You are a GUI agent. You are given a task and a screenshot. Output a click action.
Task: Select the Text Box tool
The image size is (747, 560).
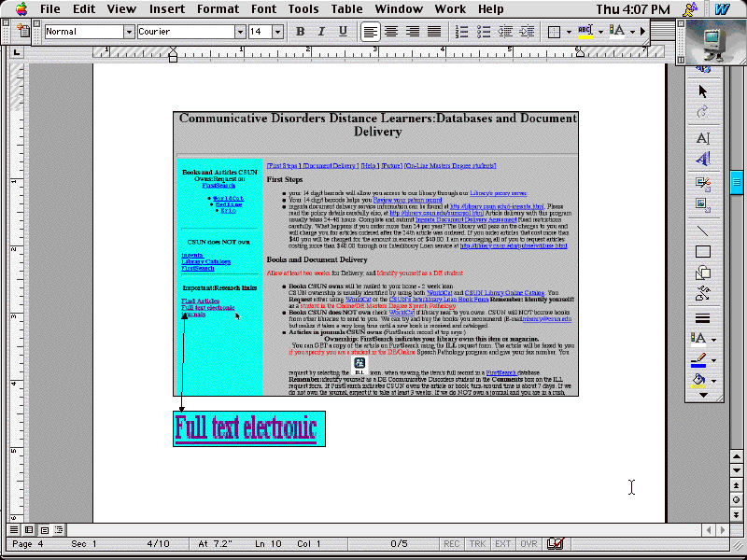[x=703, y=138]
